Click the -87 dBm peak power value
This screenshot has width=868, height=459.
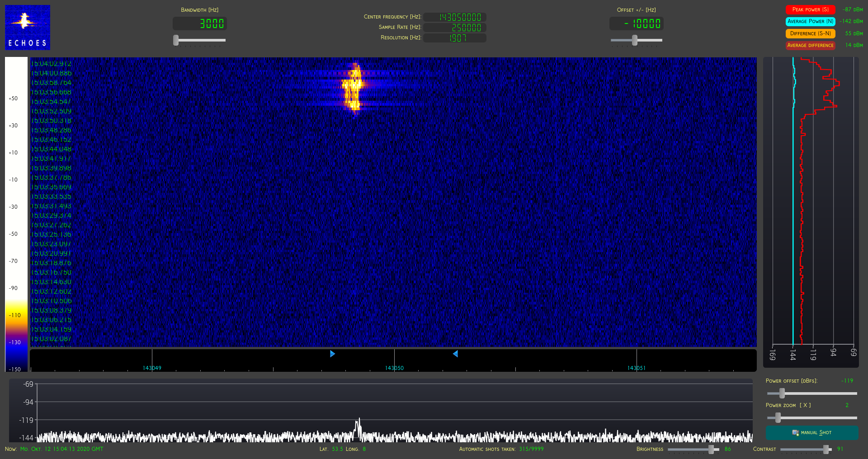[x=853, y=9]
